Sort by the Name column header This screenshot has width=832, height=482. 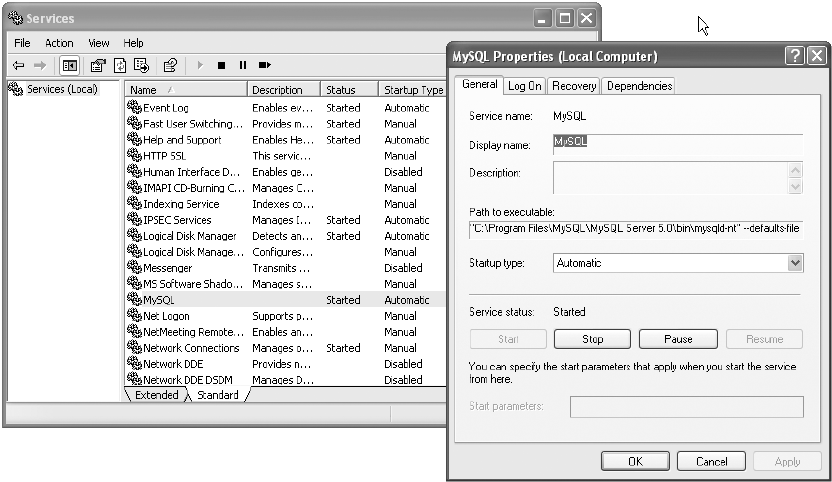[186, 90]
